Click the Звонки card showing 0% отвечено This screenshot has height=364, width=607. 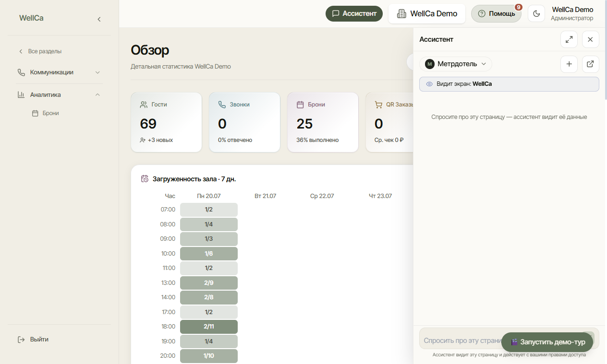(244, 122)
